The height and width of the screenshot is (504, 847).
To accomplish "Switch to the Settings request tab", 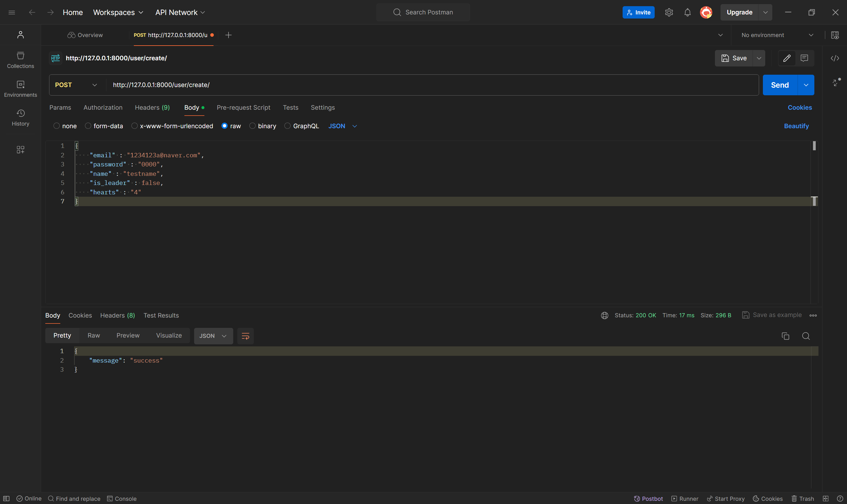I will click(x=323, y=107).
